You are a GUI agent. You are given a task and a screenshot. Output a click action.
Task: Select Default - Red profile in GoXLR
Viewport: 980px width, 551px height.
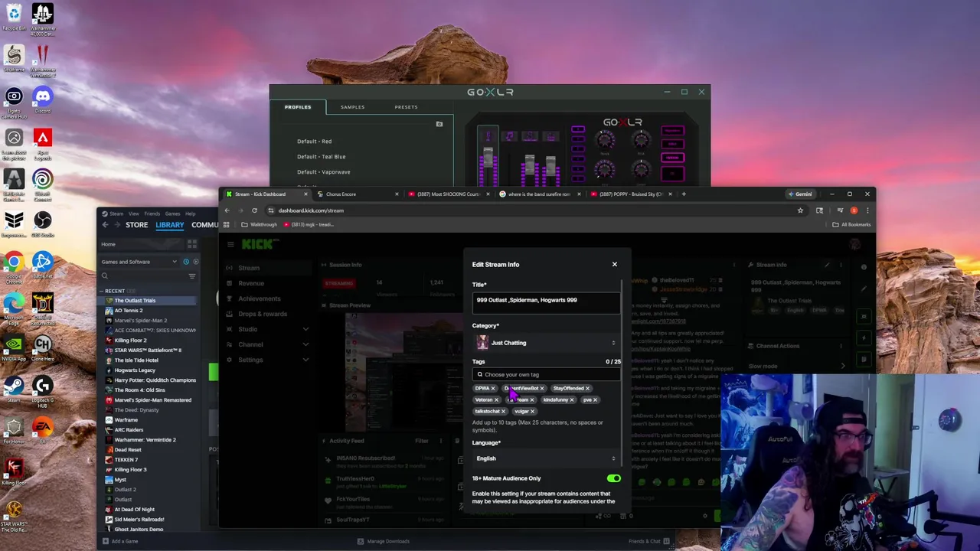point(314,142)
